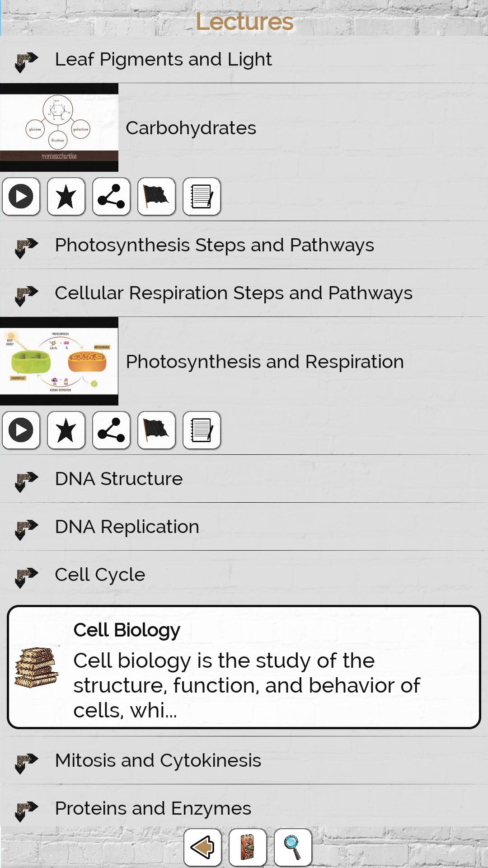Share the Carbohydrates lecture
Viewport: 488px width, 868px height.
pyautogui.click(x=111, y=197)
